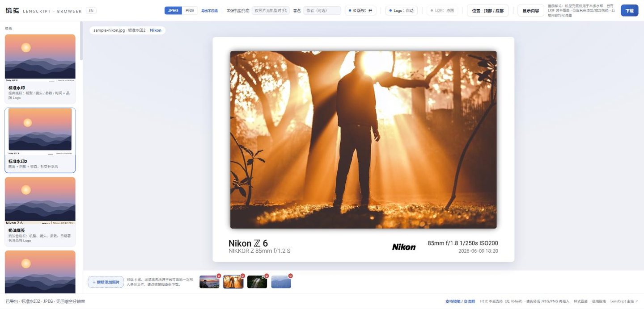The image size is (644, 309).
Task: Click the Nikon brand tag in the breadcrumb
Action: tap(156, 30)
